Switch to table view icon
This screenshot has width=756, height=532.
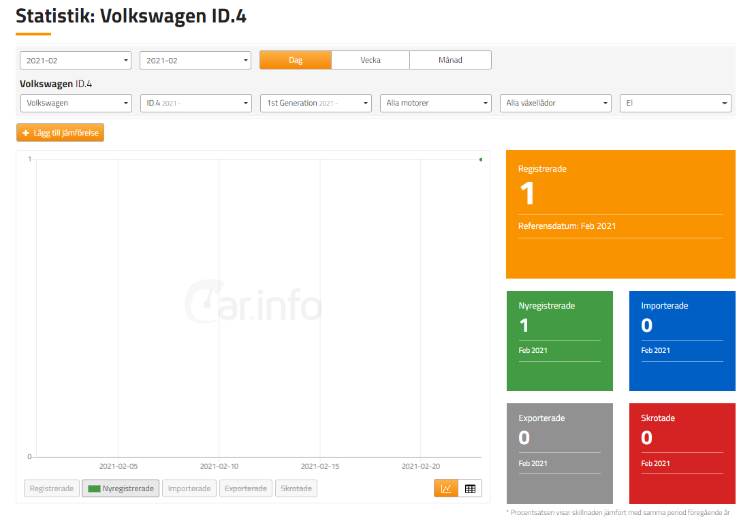(x=470, y=488)
